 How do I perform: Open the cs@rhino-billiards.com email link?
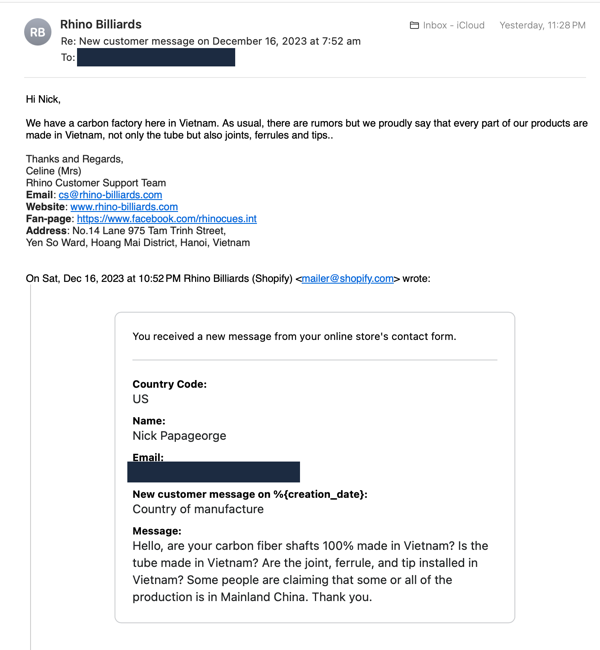(x=110, y=195)
